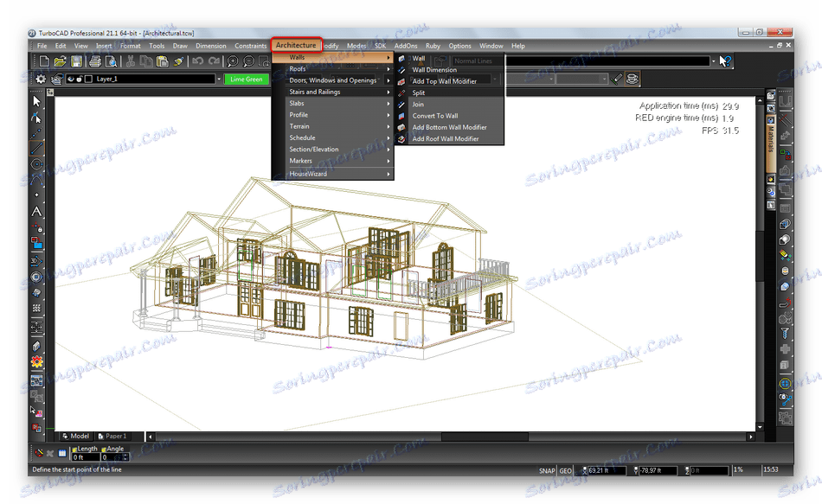Open the Options menu
Screen dimensions: 822x504
coord(459,46)
